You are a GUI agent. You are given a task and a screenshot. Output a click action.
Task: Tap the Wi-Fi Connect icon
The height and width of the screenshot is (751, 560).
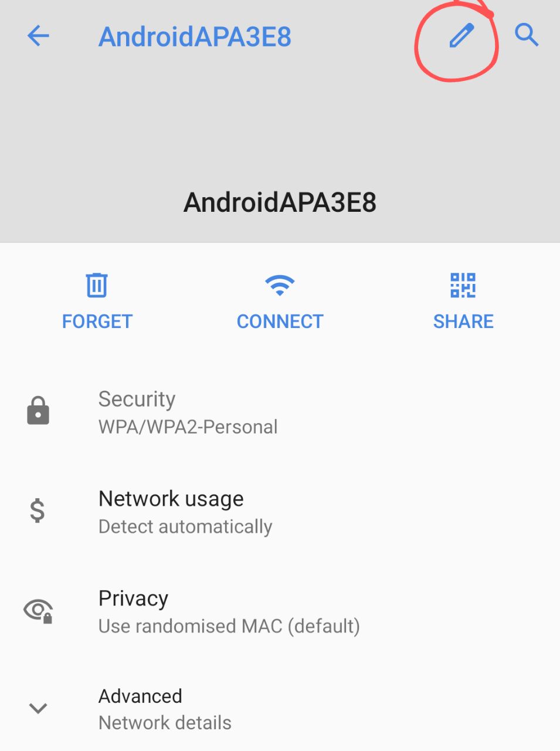(280, 286)
